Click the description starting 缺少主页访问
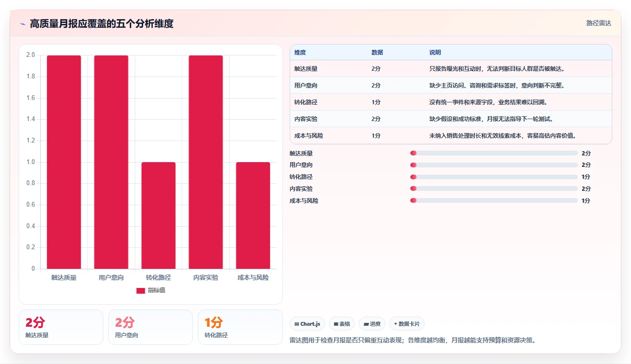631x364 pixels. 497,86
